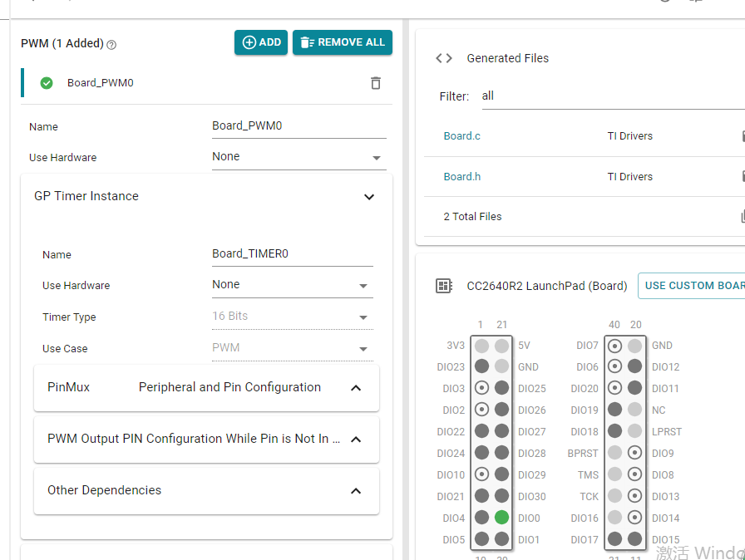The height and width of the screenshot is (560, 745).
Task: Select the DIO9 pin circle on the board
Action: [635, 453]
